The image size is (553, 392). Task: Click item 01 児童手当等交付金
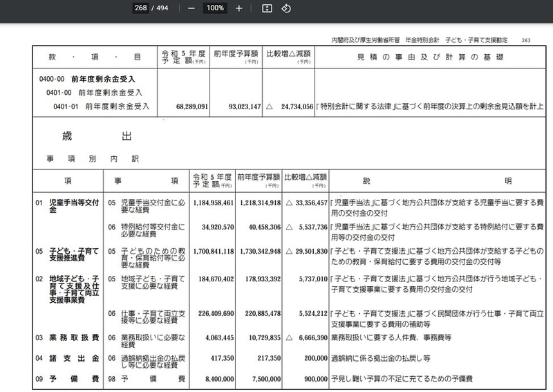67,207
